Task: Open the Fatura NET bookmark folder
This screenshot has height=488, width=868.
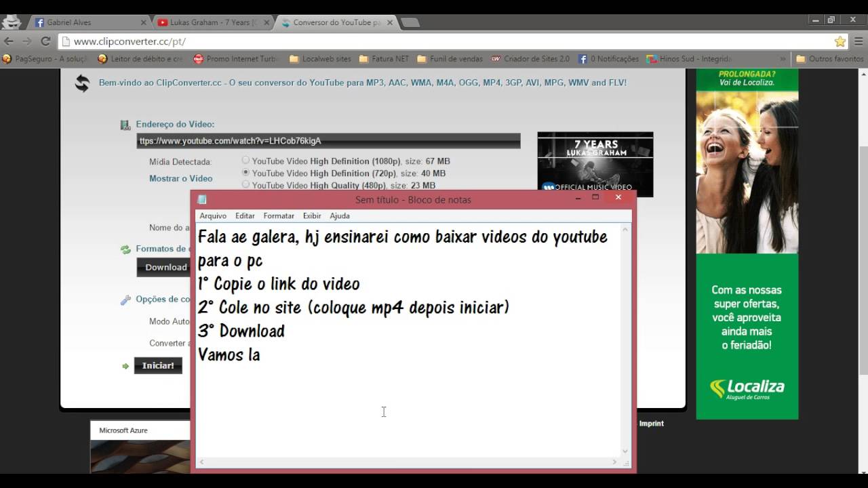Action: [x=383, y=59]
